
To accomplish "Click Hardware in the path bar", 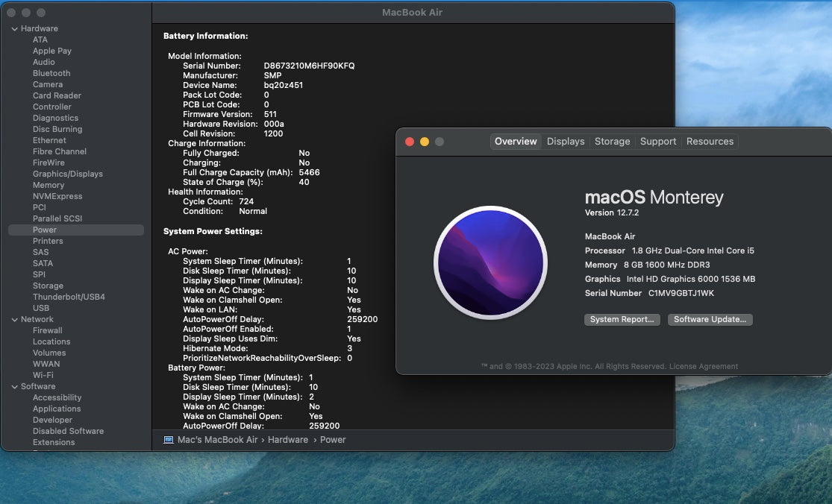I will [288, 440].
